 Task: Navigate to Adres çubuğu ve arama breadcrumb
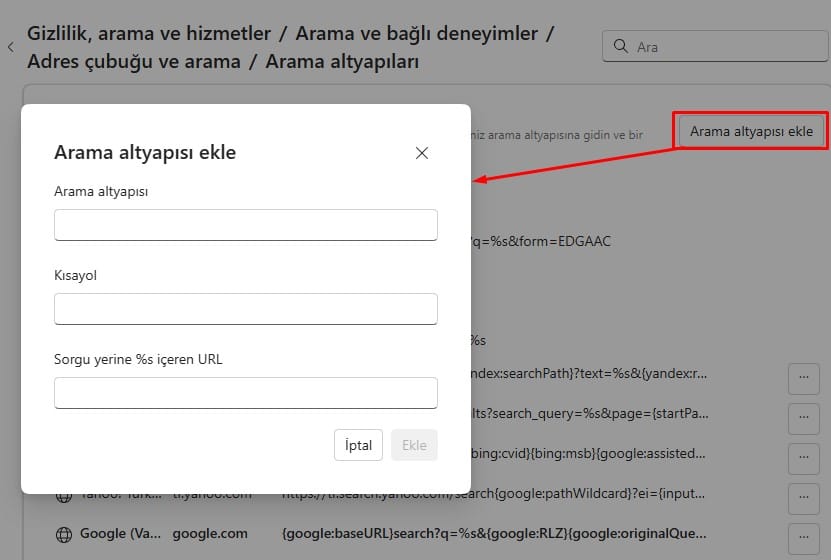coord(134,62)
